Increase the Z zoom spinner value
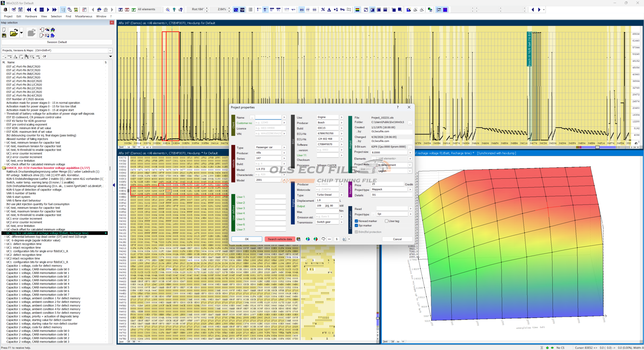The width and height of the screenshot is (644, 350). point(229,8)
